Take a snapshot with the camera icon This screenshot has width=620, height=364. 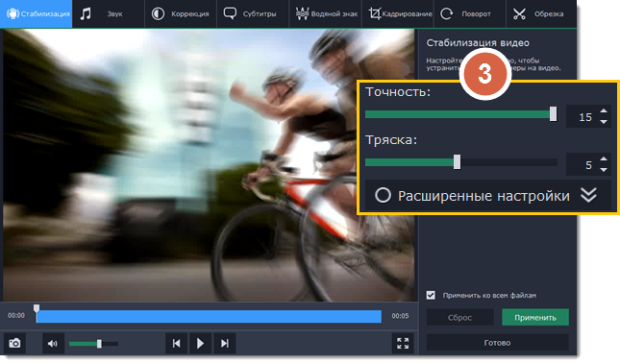[x=15, y=343]
